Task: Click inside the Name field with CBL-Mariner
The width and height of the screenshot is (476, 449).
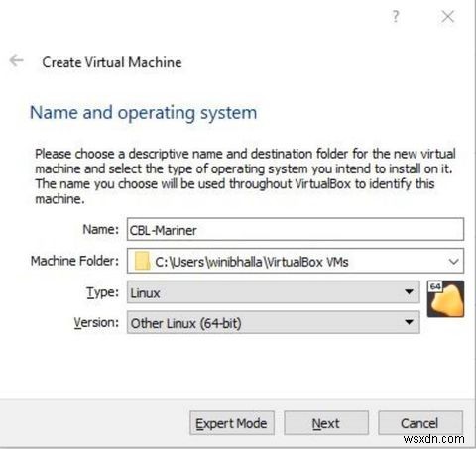Action: [x=296, y=229]
